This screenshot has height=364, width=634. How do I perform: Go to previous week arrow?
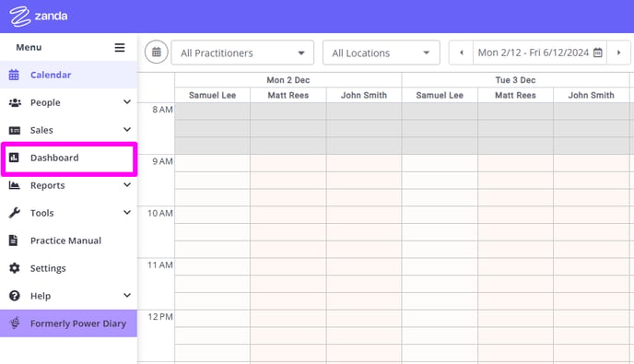(x=462, y=53)
